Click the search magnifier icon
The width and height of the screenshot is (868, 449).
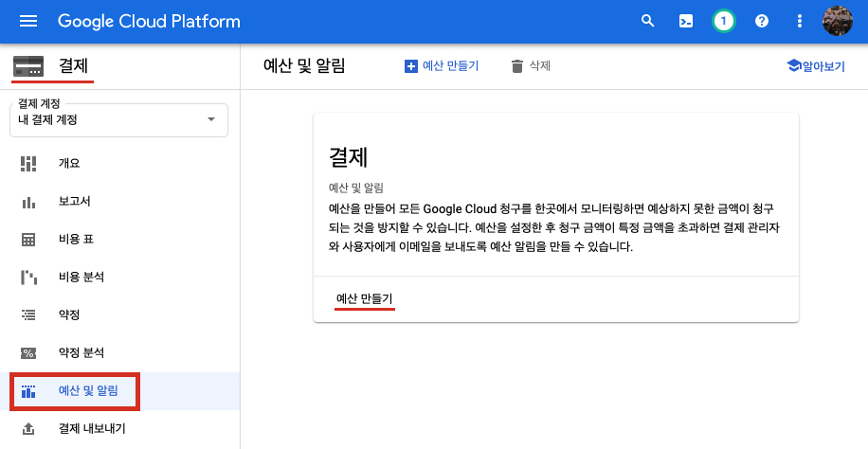(x=647, y=21)
